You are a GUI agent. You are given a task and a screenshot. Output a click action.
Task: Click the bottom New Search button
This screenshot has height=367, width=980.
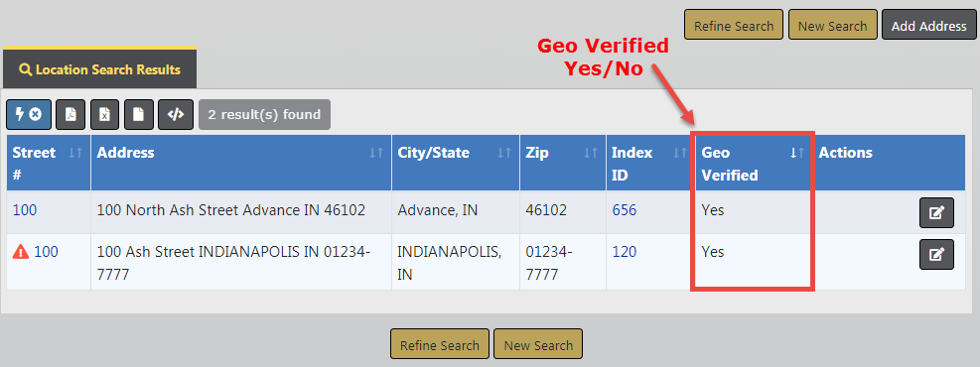click(538, 345)
